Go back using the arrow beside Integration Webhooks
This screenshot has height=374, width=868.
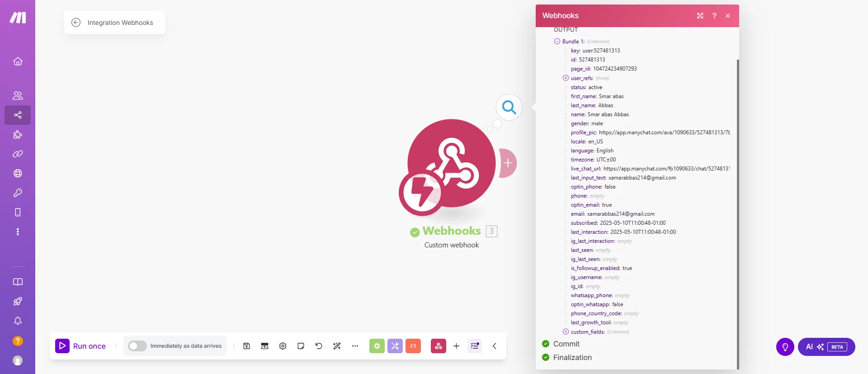point(76,23)
